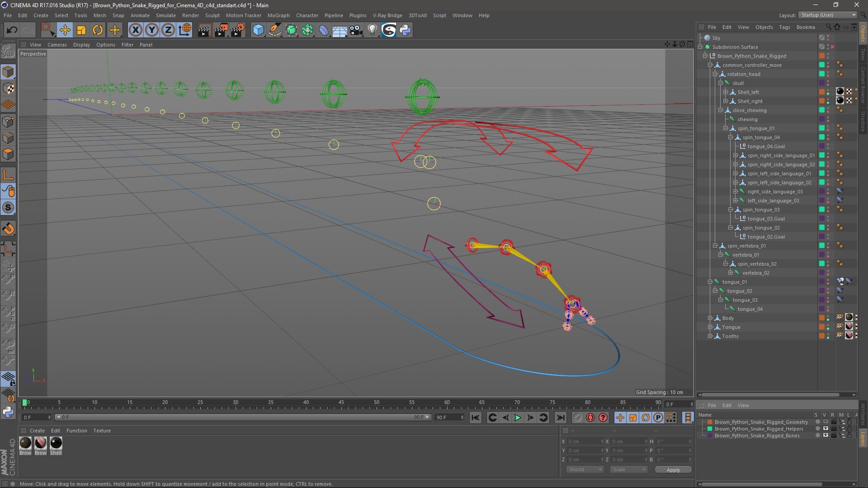
Task: Select the Scale tool icon
Action: (81, 30)
